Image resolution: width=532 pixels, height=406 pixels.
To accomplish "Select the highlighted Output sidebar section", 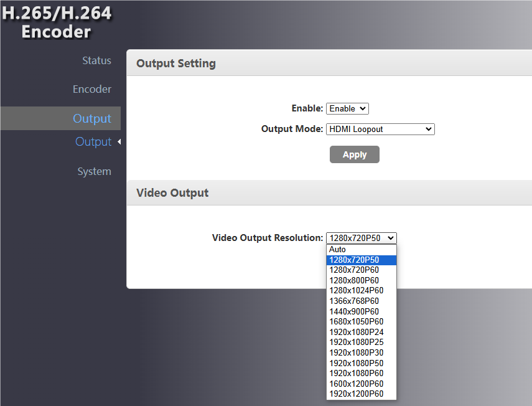I will pos(60,118).
